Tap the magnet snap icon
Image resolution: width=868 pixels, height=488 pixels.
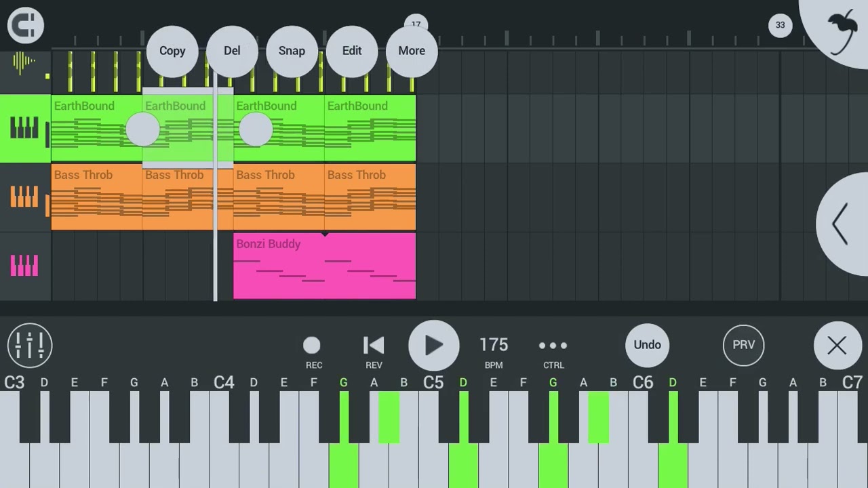[x=26, y=26]
